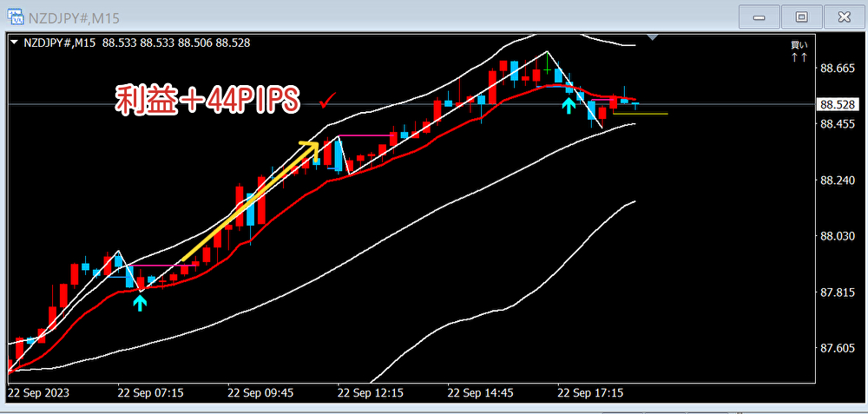Click the 88.455 price scale label
This screenshot has height=414, width=868.
(838, 124)
